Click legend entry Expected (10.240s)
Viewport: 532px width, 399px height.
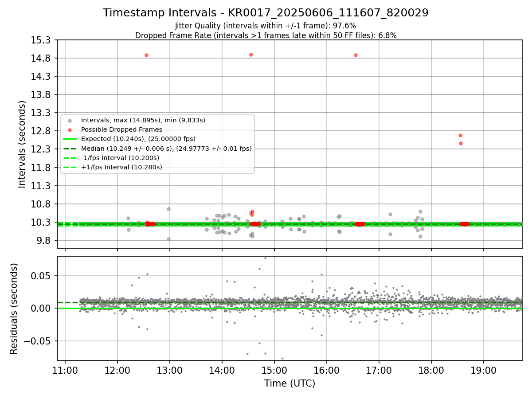(x=138, y=139)
